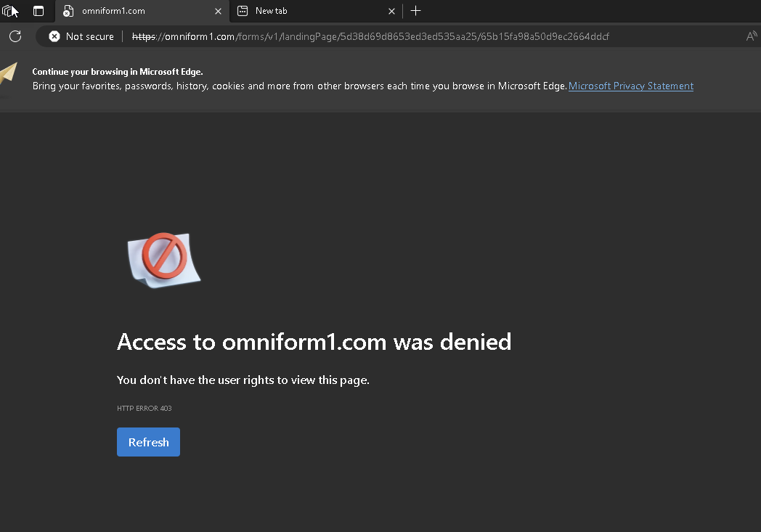Reload the page with the toolbar refresh icon

15,36
